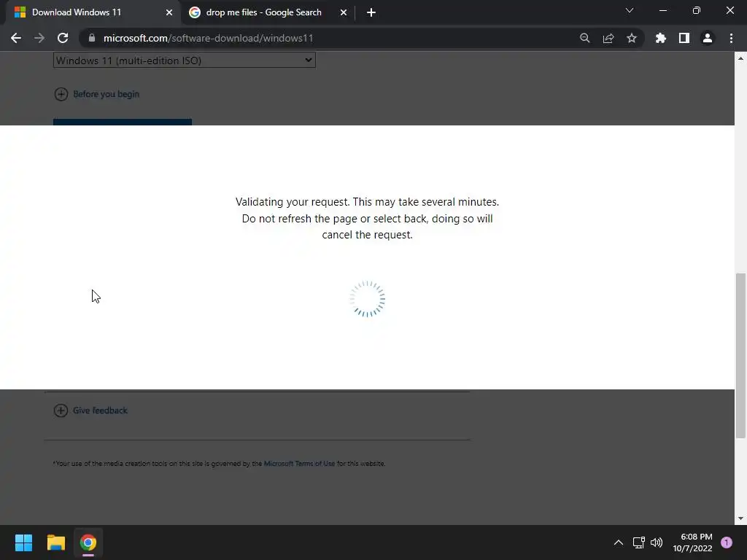Open the tab search chevron
This screenshot has width=747, height=560.
[630, 10]
